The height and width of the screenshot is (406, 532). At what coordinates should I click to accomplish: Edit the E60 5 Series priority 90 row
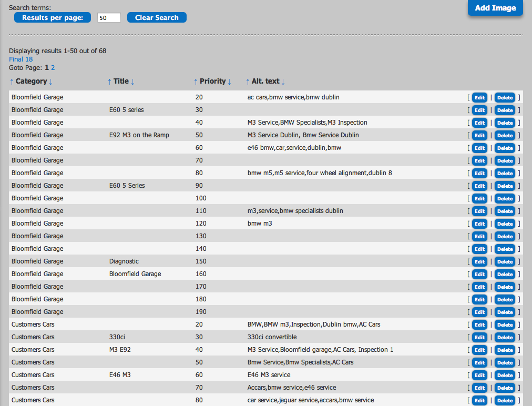[x=479, y=186]
